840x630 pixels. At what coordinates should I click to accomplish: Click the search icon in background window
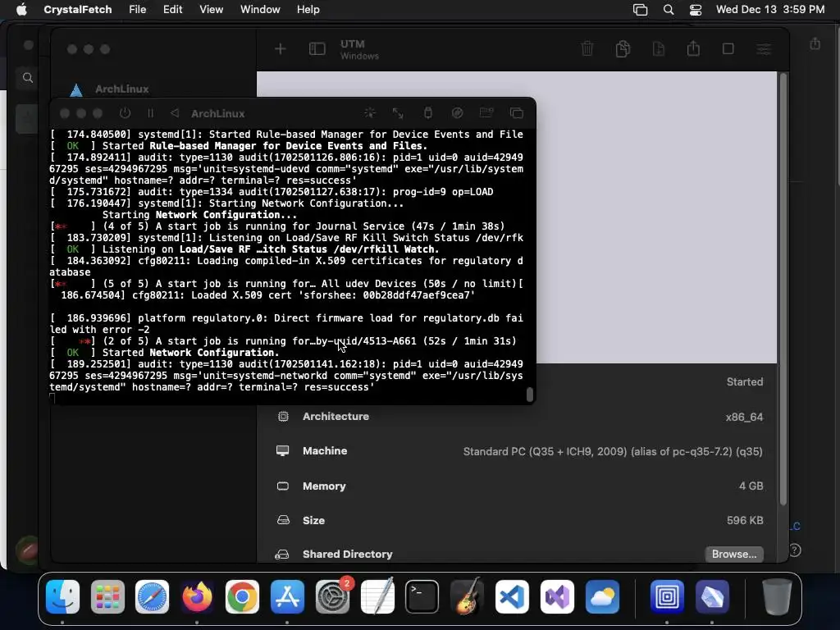(x=28, y=78)
